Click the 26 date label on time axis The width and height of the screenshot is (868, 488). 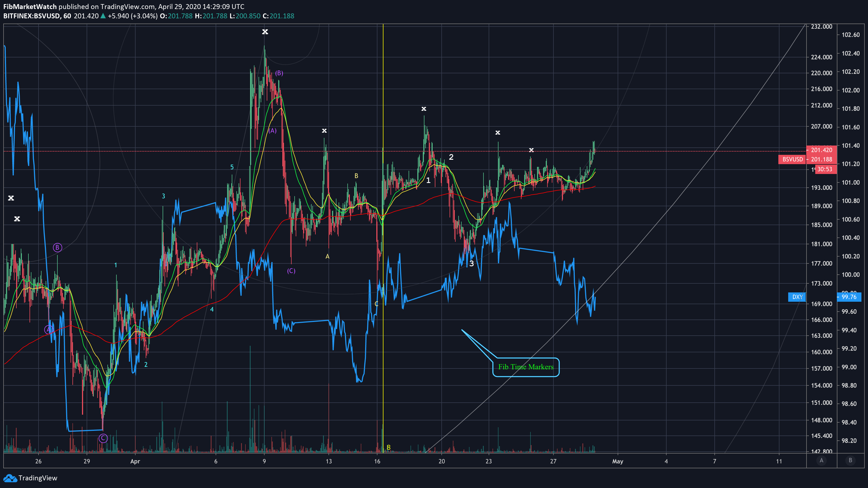pos(39,461)
